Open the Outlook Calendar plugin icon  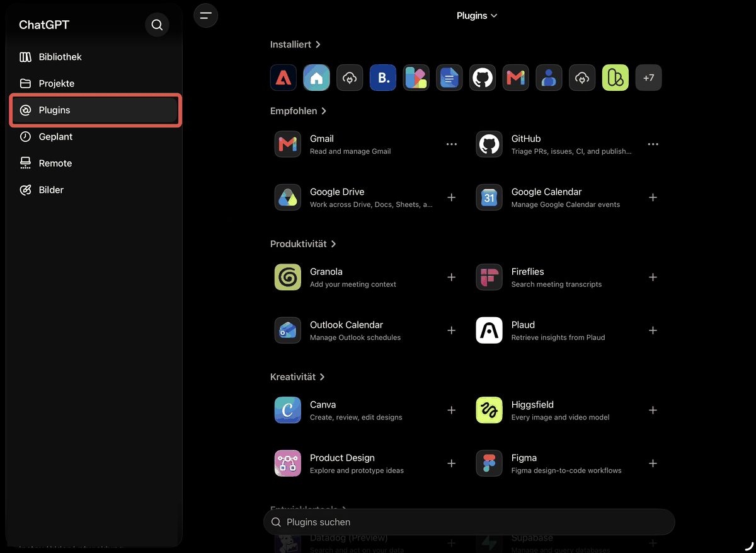[288, 330]
